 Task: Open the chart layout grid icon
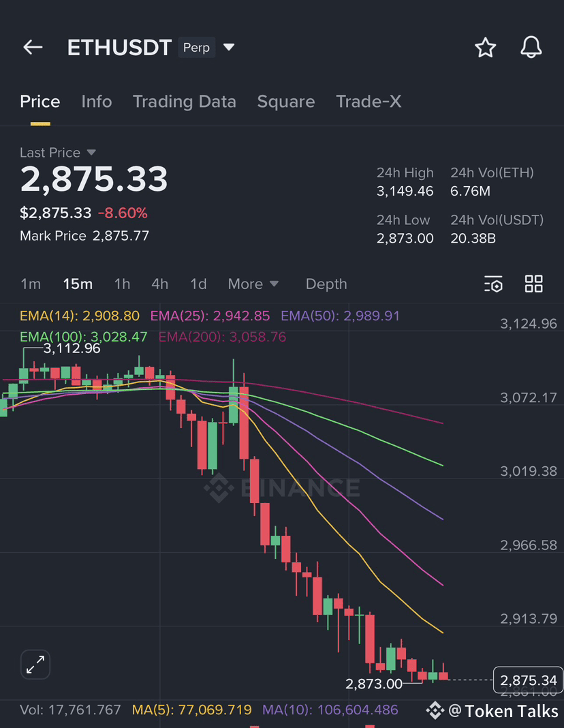click(533, 284)
